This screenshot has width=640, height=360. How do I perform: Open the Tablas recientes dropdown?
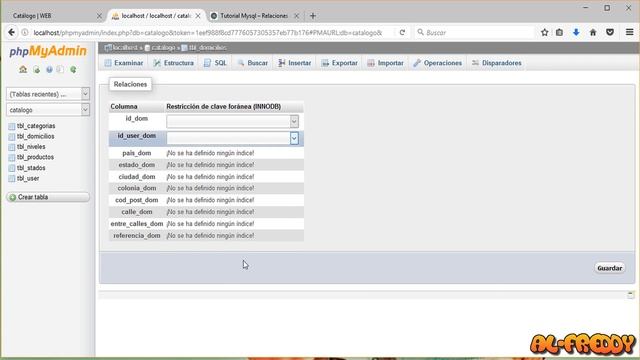click(48, 94)
